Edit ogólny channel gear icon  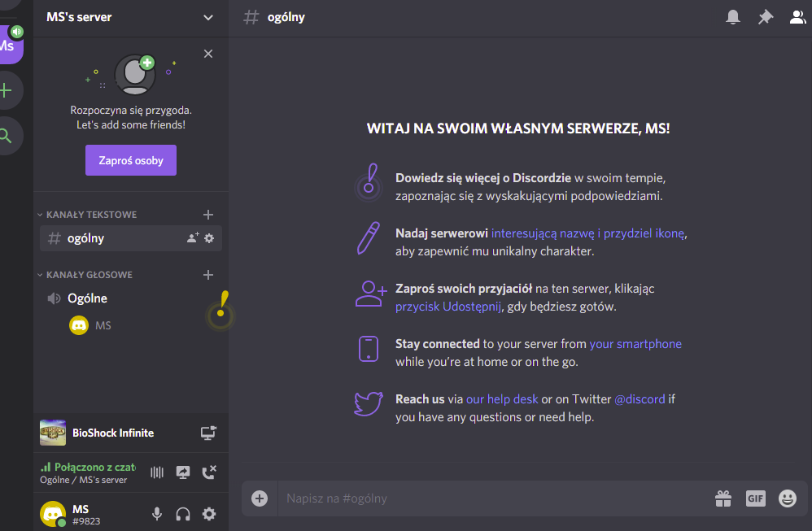[209, 238]
